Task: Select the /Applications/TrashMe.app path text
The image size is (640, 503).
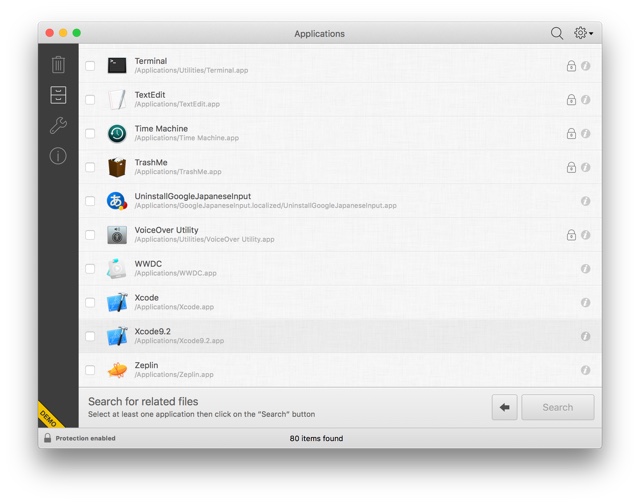Action: [178, 172]
